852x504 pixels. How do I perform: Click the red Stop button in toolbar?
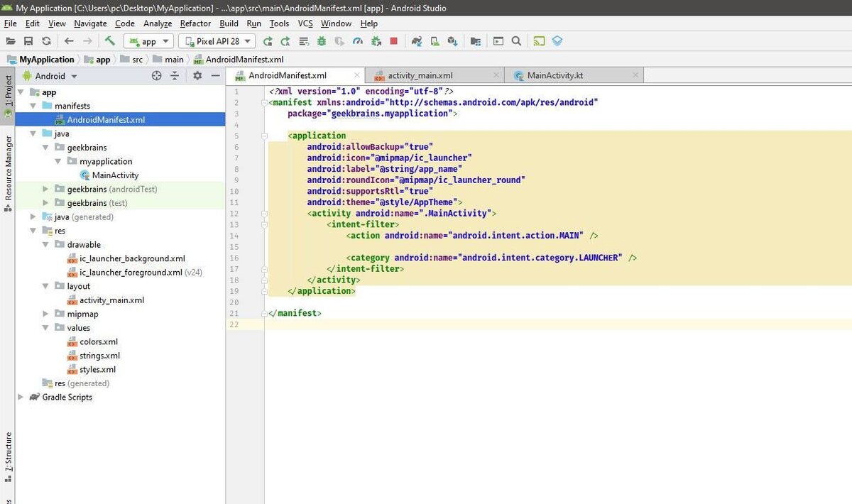point(393,41)
